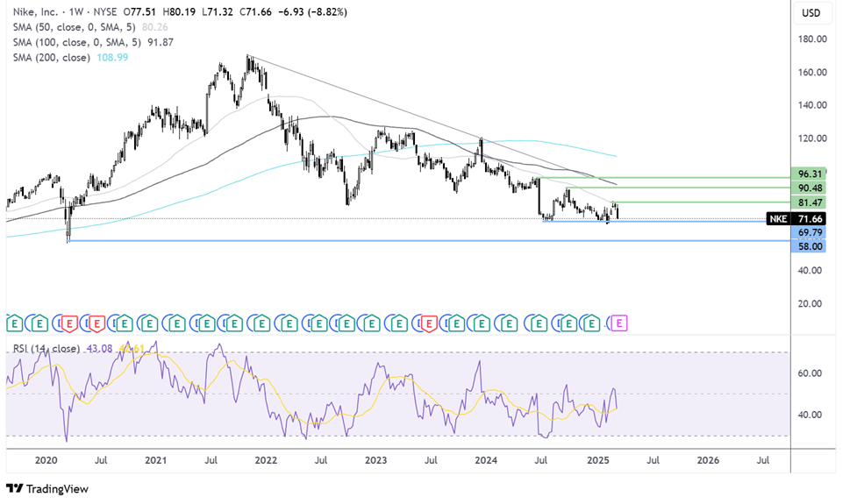
Task: Select the SMA (100, close, 0, SMA, 5) legend
Action: point(76,42)
